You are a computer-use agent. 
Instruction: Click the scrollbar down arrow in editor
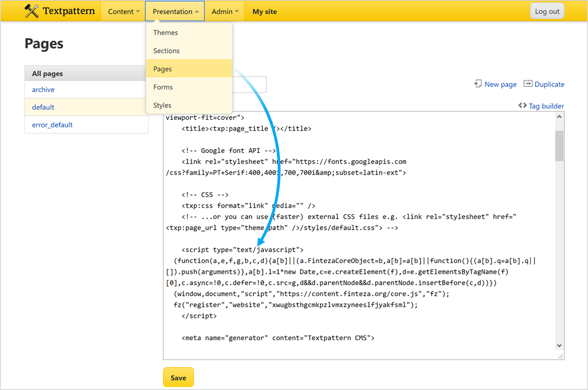click(x=559, y=346)
